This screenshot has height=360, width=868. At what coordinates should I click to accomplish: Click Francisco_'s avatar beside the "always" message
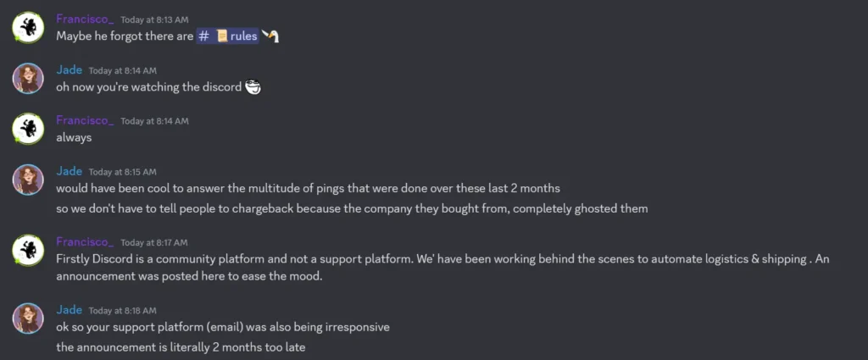tap(28, 128)
